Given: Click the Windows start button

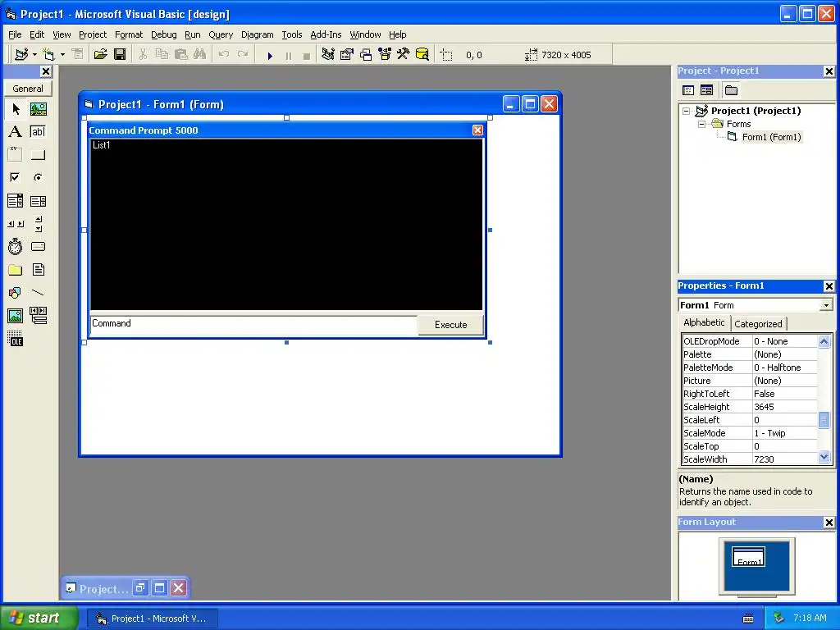Looking at the screenshot, I should pyautogui.click(x=39, y=618).
